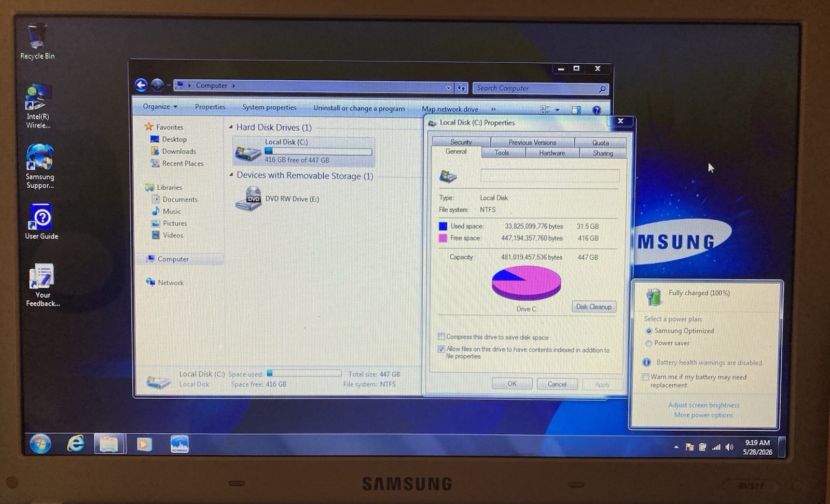Click Map network drive in toolbar
The width and height of the screenshot is (830, 504).
[x=450, y=109]
